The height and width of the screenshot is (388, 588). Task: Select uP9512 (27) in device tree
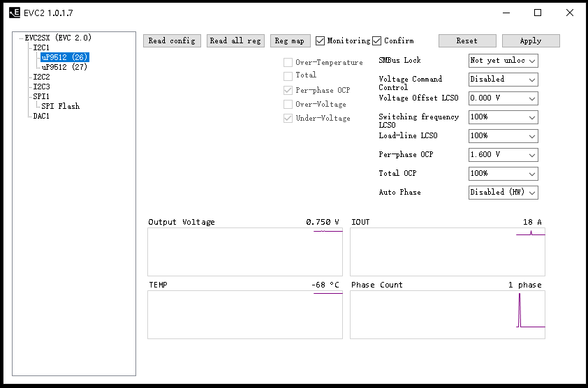64,67
